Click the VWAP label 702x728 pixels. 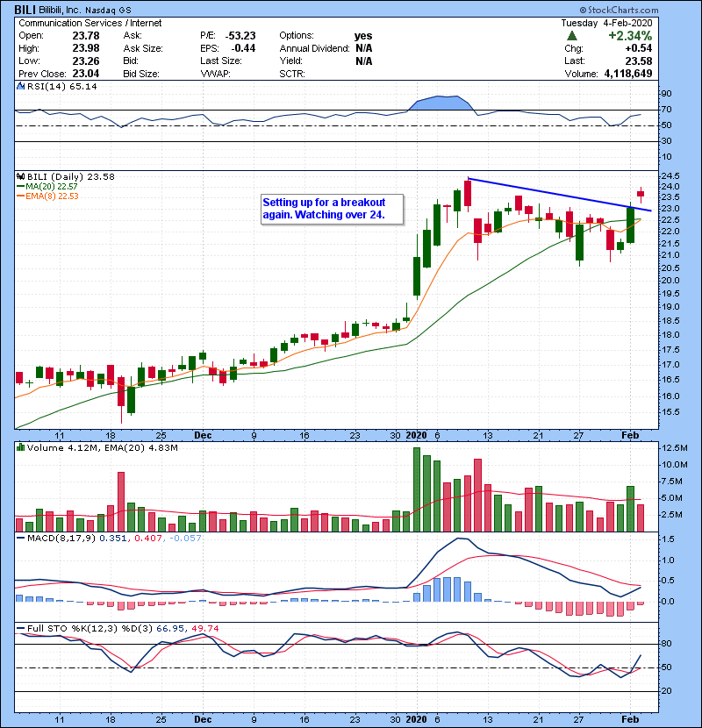click(215, 74)
